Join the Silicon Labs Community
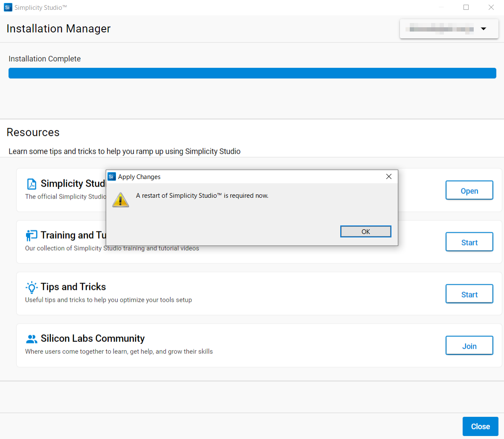The width and height of the screenshot is (504, 439). [x=469, y=346]
